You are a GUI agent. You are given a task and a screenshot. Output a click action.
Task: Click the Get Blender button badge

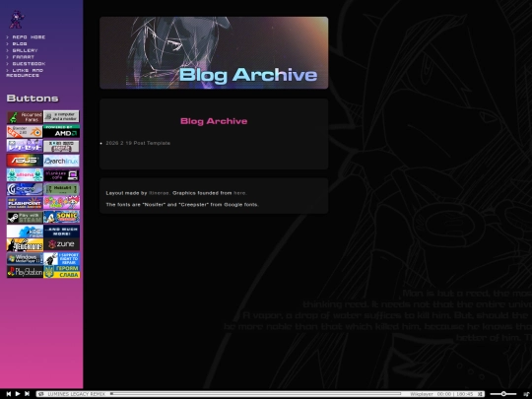(25, 131)
